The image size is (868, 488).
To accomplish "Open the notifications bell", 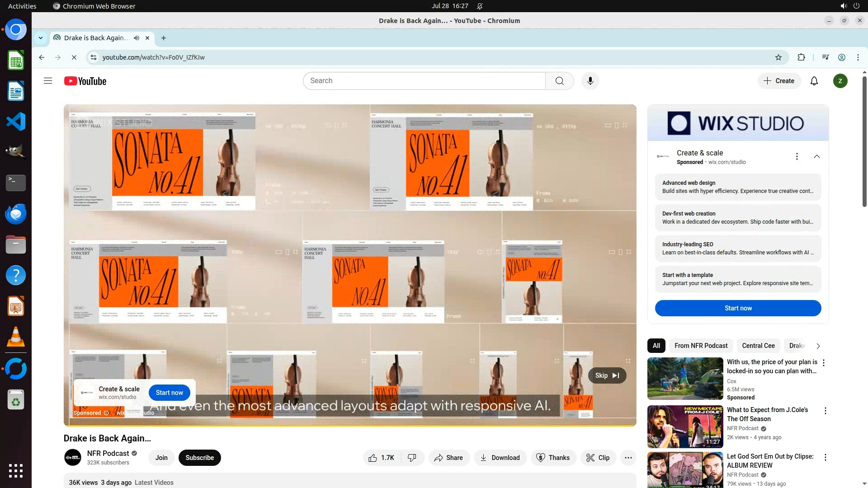I will [814, 81].
